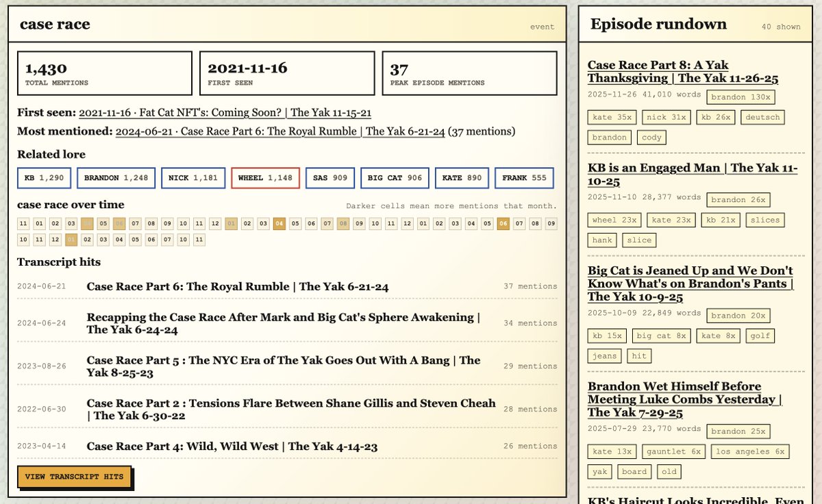Open transcript hit Case Race Part 2 Tensions Flare
This screenshot has width=822, height=504.
click(x=291, y=409)
